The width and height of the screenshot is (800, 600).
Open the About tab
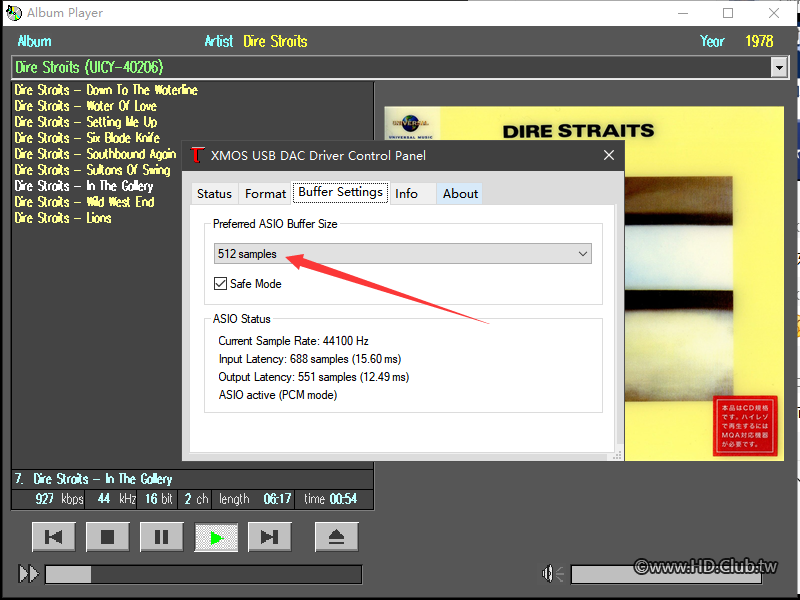click(x=460, y=194)
